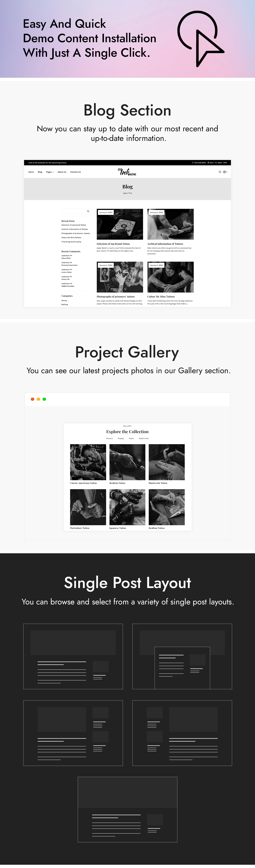Switch to the Poster gallery filter
This screenshot has height=868, width=255.
(131, 438)
